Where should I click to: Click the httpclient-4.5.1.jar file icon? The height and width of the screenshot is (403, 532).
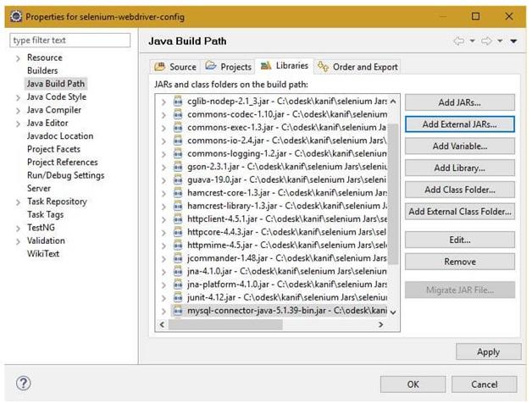click(178, 218)
